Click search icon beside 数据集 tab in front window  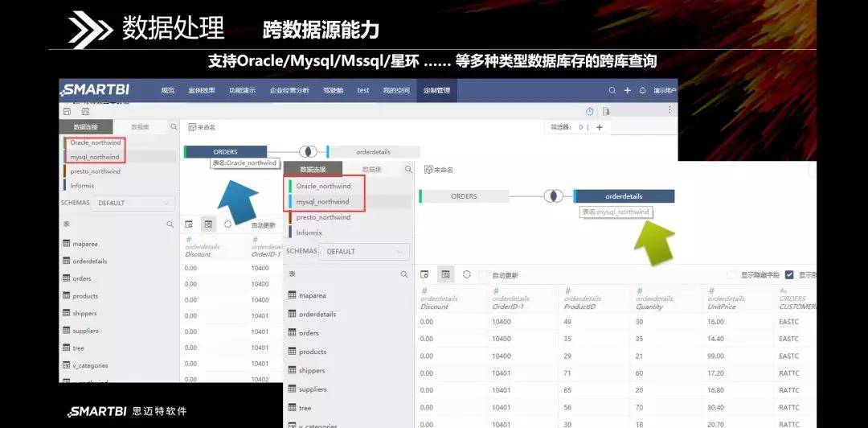408,169
